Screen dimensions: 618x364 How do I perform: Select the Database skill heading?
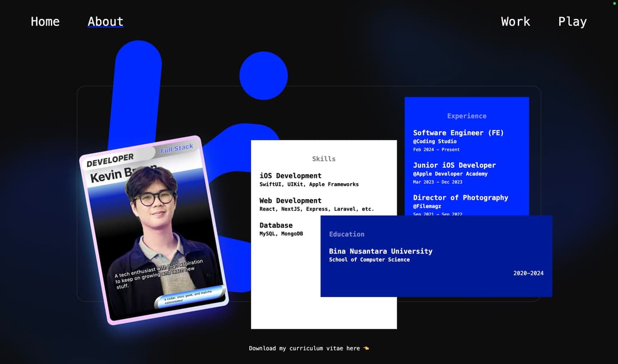pyautogui.click(x=276, y=225)
